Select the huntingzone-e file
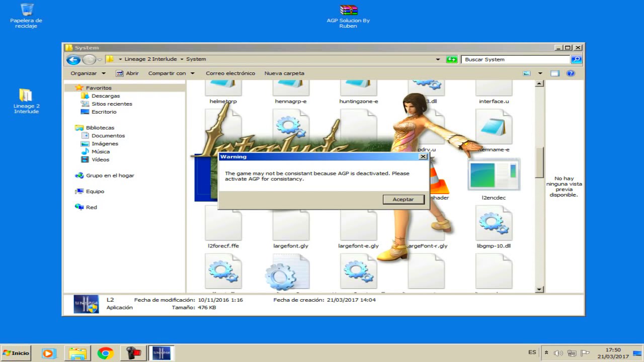The width and height of the screenshot is (644, 362). [358, 92]
